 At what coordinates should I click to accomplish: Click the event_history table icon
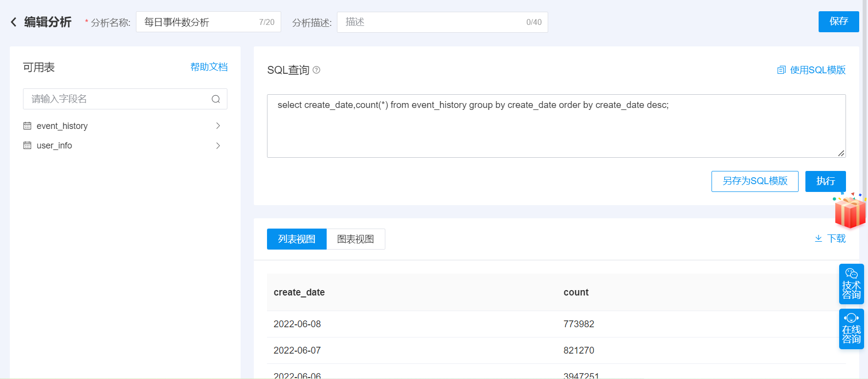pyautogui.click(x=27, y=126)
